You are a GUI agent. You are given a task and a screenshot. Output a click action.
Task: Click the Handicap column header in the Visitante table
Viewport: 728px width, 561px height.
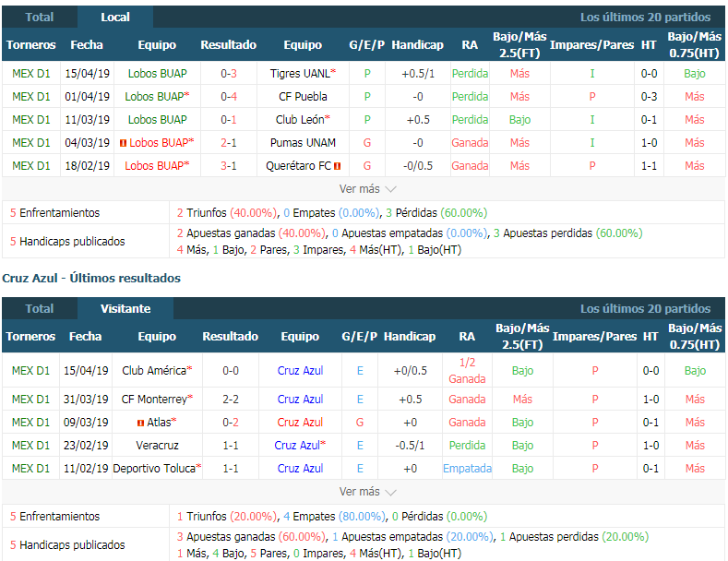coord(410,337)
